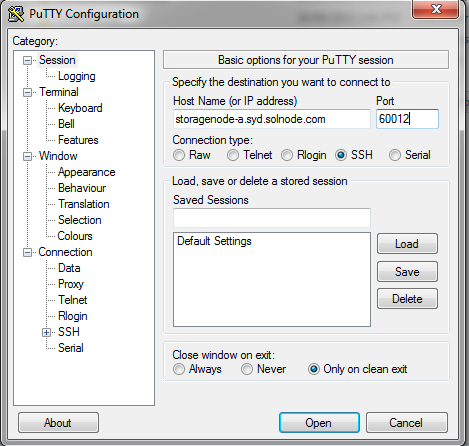Screen dimensions: 469x446
Task: Load the selected saved session
Action: 407,244
